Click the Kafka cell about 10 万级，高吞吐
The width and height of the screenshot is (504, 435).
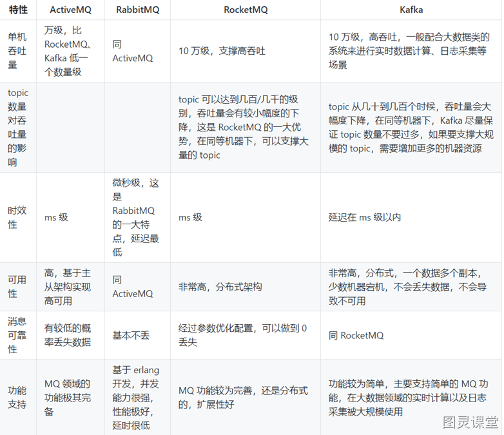[x=411, y=51]
